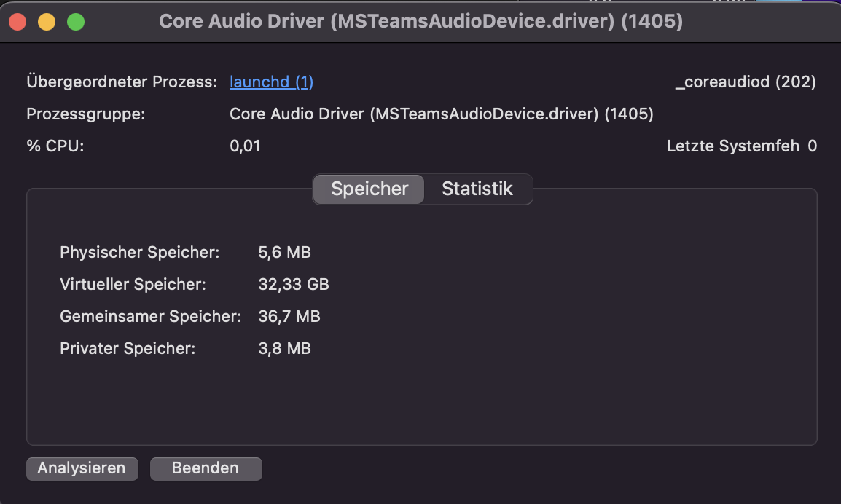Open the launchd (1) parent process link
Viewport: 841px width, 504px height.
tap(271, 82)
